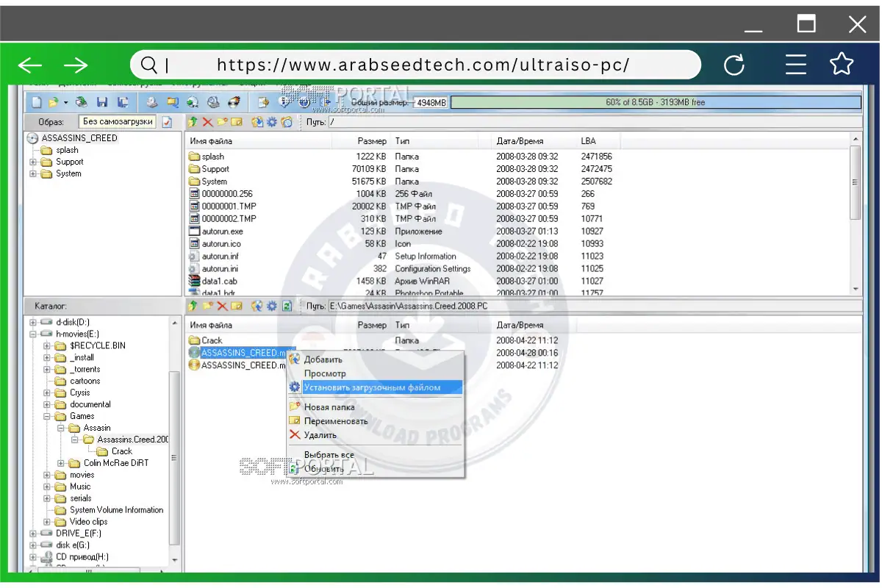Click red X delete icon in image pane toolbar
882x588 pixels.
click(207, 122)
